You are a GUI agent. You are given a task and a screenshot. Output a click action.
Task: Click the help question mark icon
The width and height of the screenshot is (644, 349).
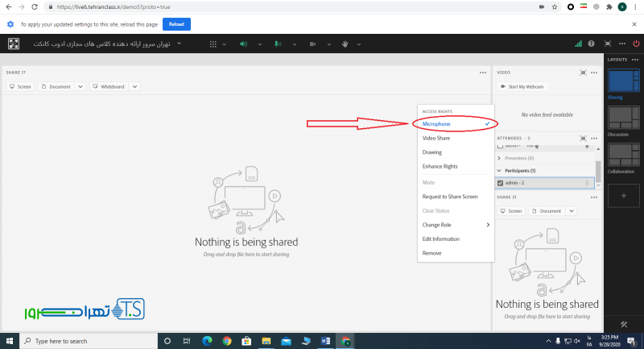tap(592, 44)
